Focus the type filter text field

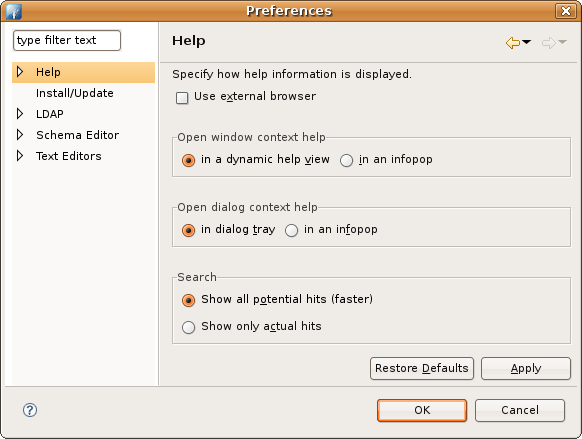[67, 40]
